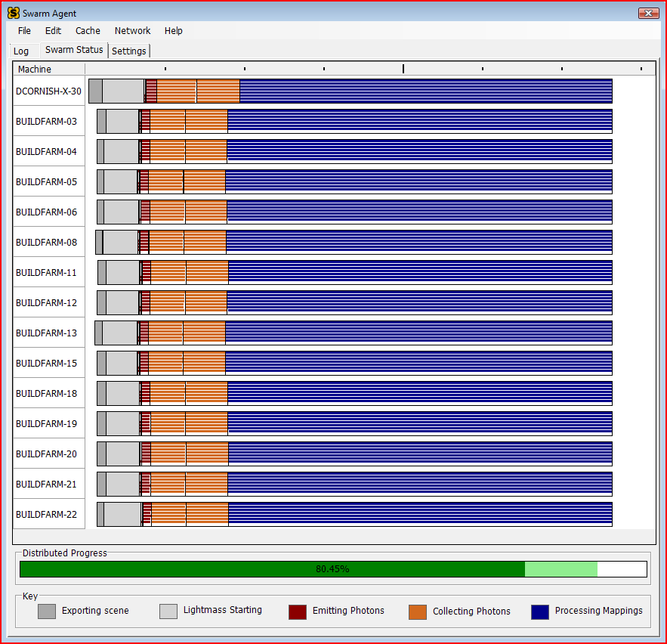Click the Processing Mappings key label

coord(598,611)
